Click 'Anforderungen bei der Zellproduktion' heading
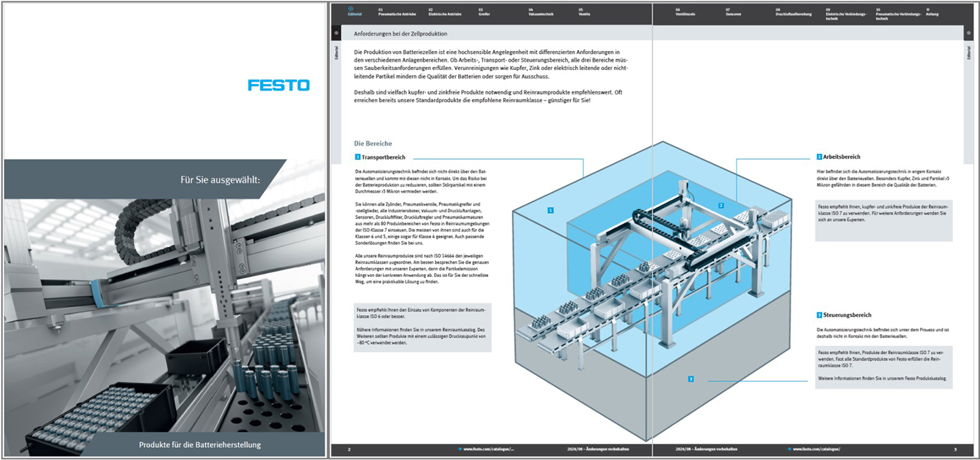980x460 pixels. tap(401, 33)
